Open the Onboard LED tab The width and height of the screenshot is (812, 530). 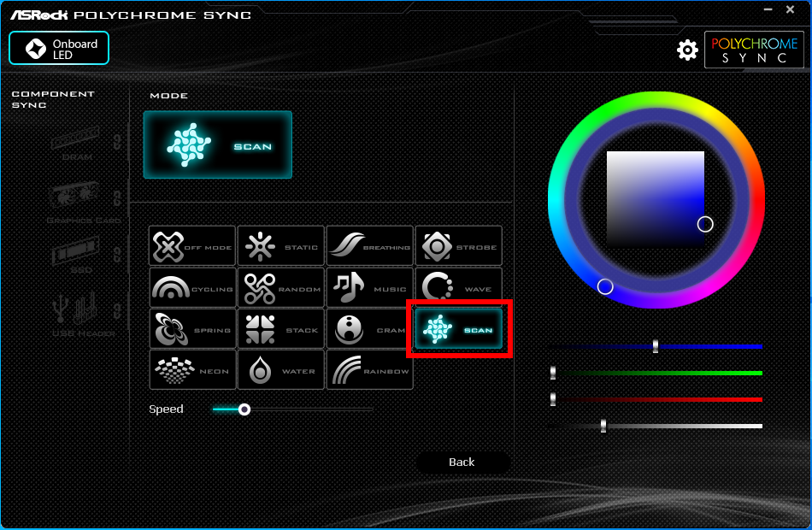pyautogui.click(x=59, y=48)
